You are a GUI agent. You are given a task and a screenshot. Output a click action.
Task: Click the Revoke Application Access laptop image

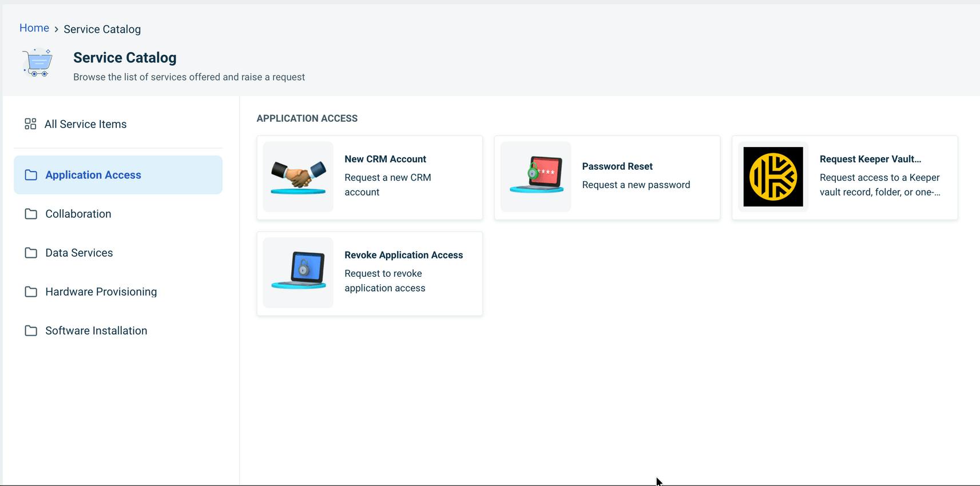pyautogui.click(x=298, y=273)
